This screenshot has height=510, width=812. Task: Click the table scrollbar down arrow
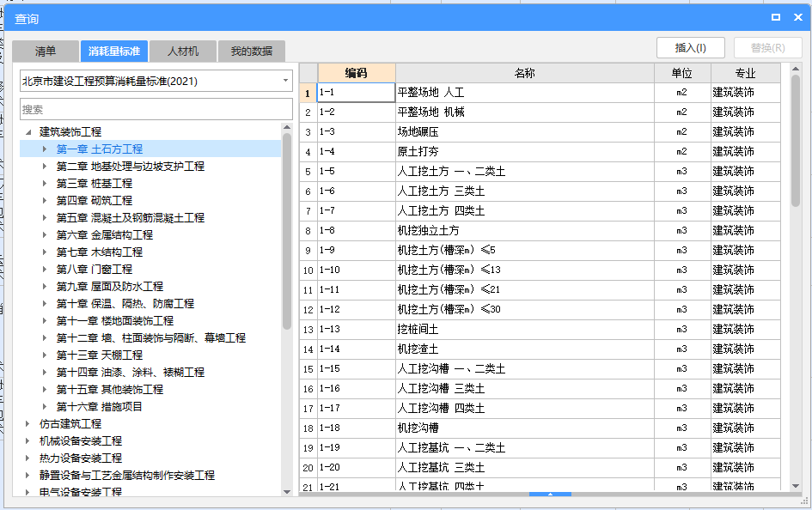796,486
